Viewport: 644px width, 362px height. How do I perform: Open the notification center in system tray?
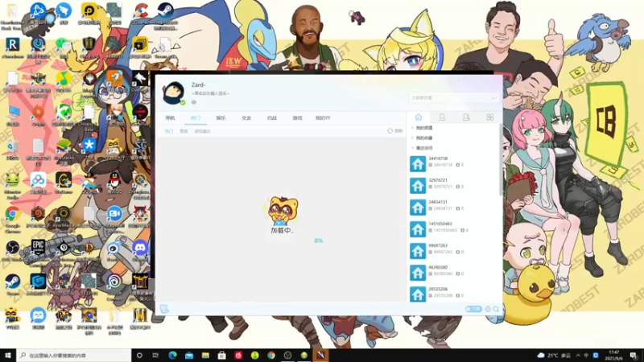point(634,355)
